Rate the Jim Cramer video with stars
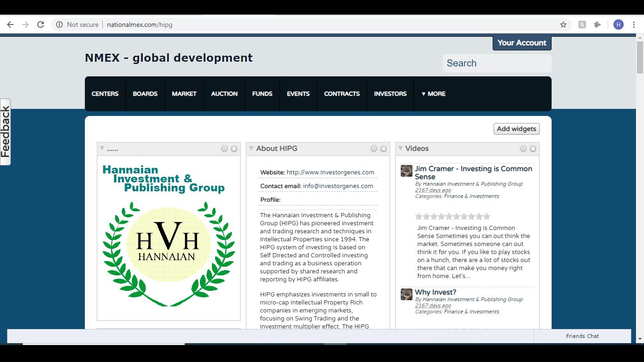Screen dimensions: 644x362 click(452, 216)
